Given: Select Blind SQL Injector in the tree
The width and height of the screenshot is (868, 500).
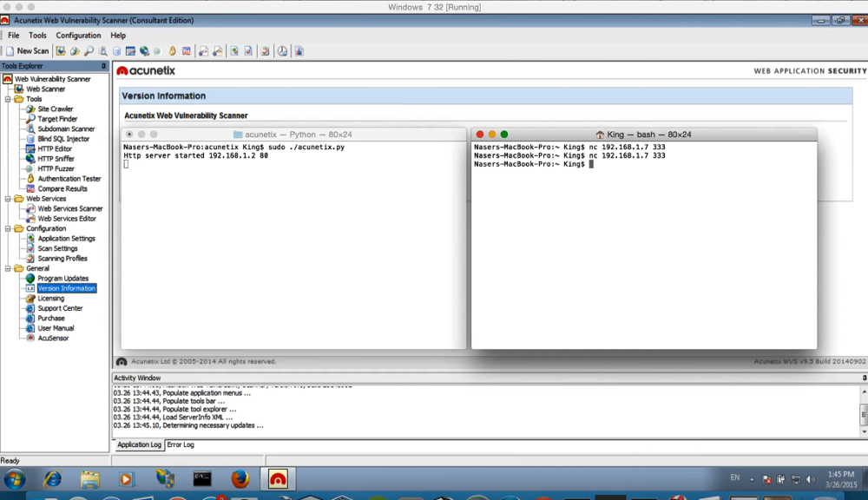Looking at the screenshot, I should [63, 139].
